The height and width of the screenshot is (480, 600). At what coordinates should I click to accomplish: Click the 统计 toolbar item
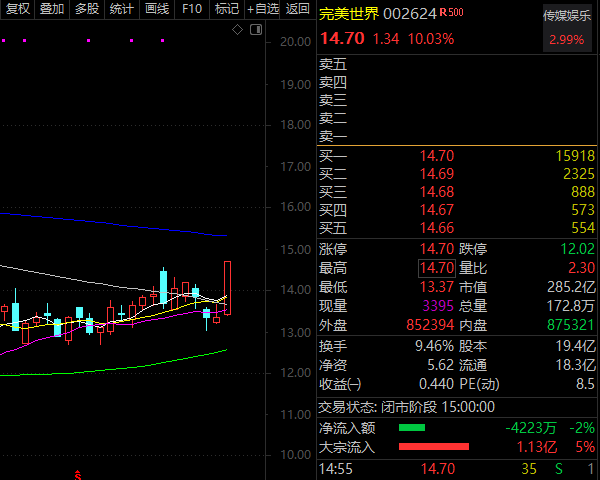(122, 9)
